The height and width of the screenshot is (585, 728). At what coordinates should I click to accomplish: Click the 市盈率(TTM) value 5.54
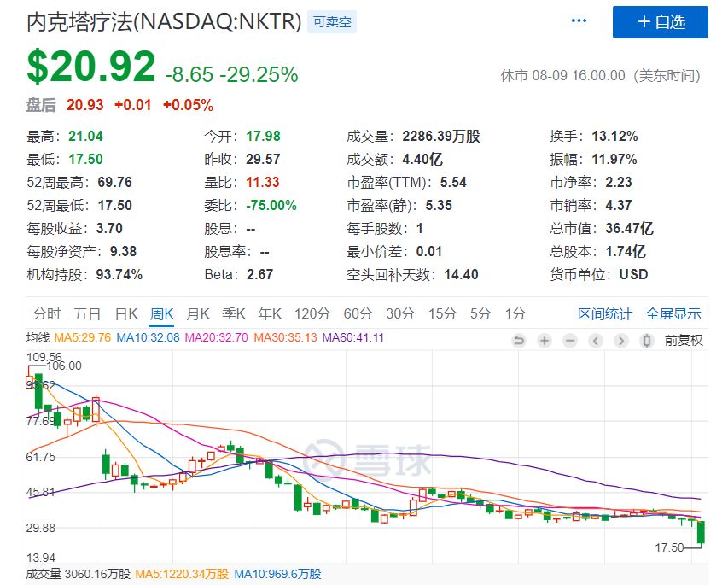(453, 182)
